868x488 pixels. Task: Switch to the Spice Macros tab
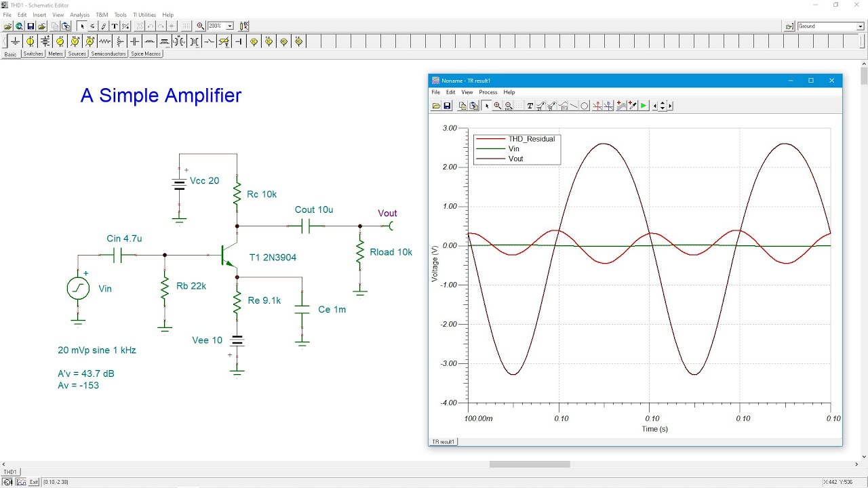point(146,54)
